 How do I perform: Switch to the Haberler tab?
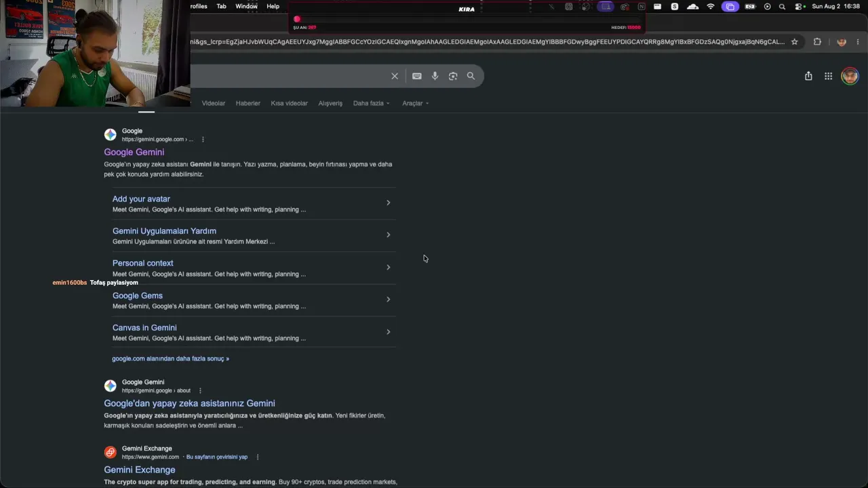(x=248, y=103)
